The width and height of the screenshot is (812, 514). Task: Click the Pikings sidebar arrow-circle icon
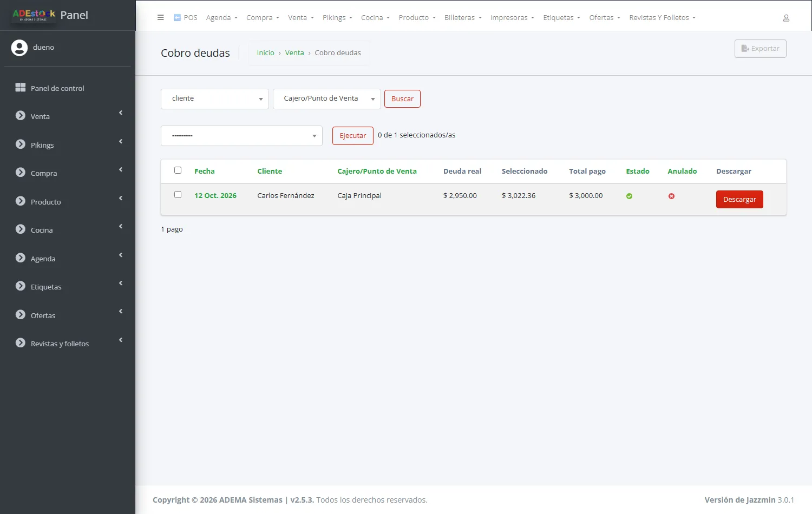pos(21,144)
